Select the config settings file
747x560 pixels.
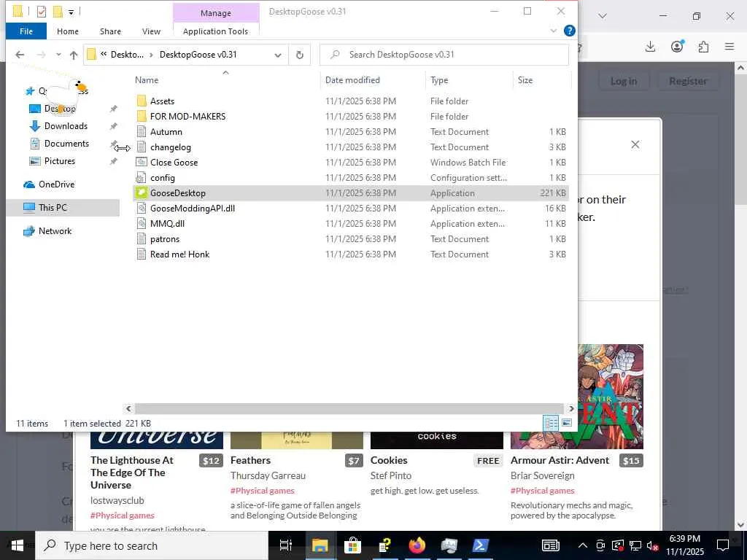163,178
